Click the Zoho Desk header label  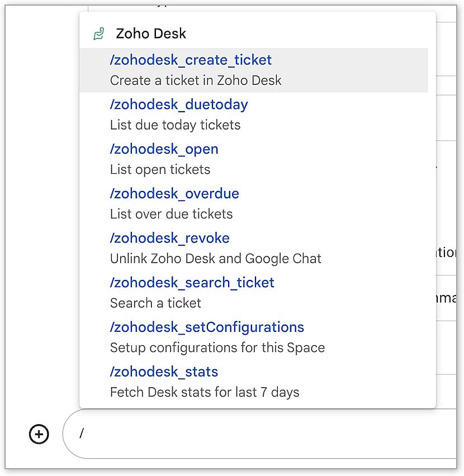[x=151, y=34]
